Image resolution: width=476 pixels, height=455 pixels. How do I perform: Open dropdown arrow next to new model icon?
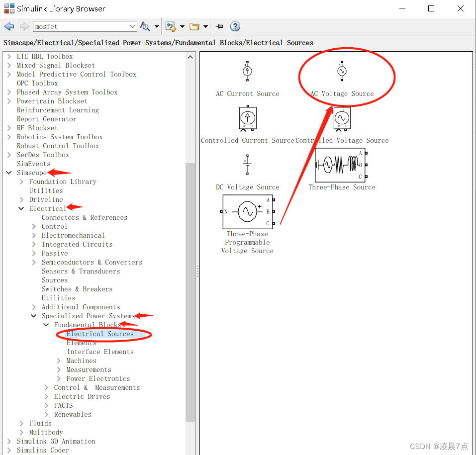tap(182, 27)
